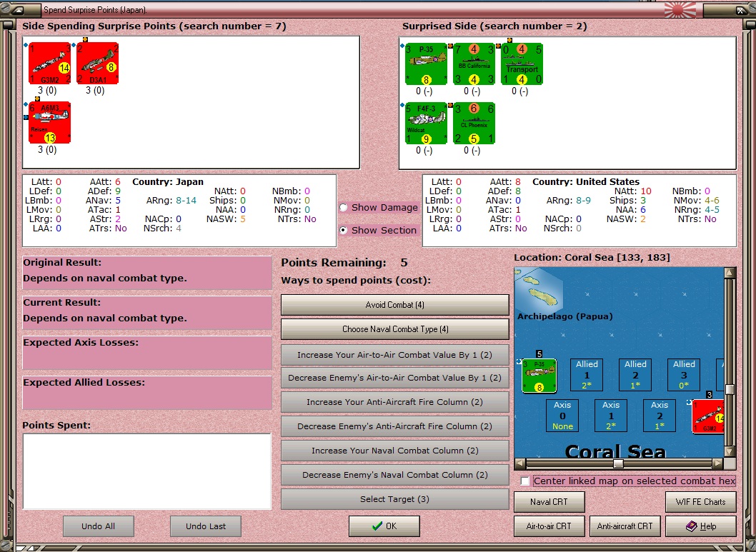Click the Axis 0 sea box

[x=562, y=415]
